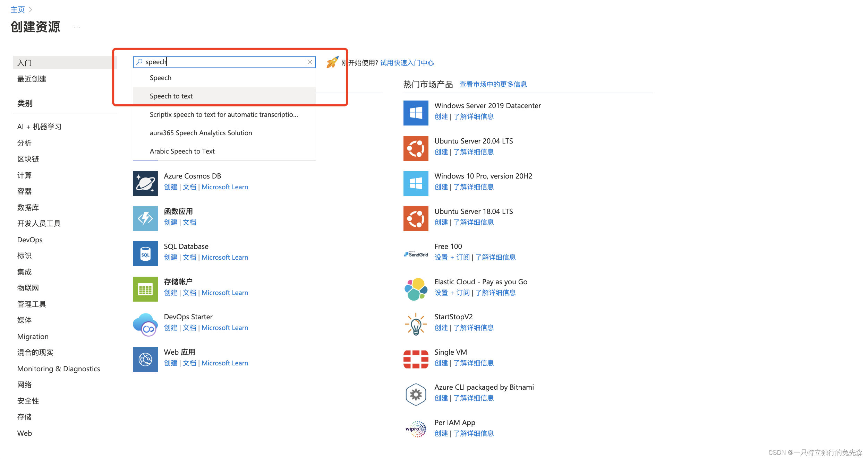This screenshot has width=868, height=459.
Task: Choose the 'Speech to text' suggestion
Action: click(171, 96)
